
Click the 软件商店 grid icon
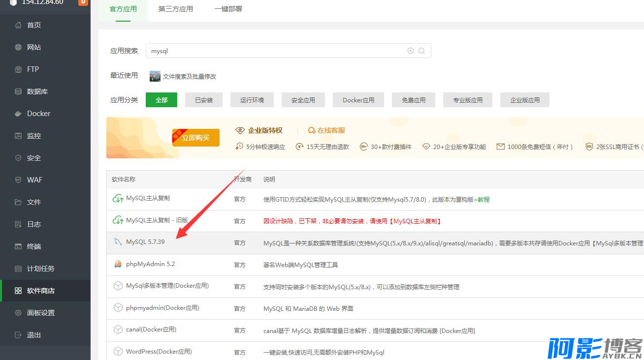(x=18, y=291)
